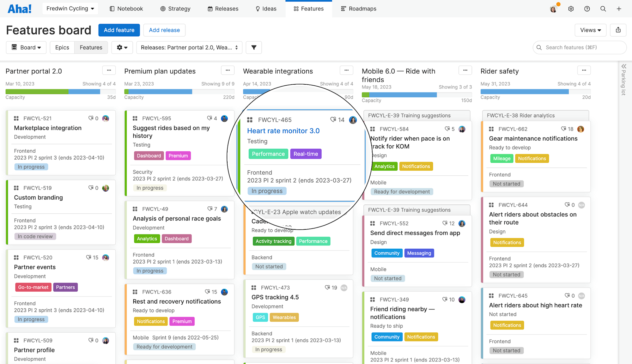The height and width of the screenshot is (364, 632).
Task: Go to the Roadmaps tab
Action: [359, 9]
